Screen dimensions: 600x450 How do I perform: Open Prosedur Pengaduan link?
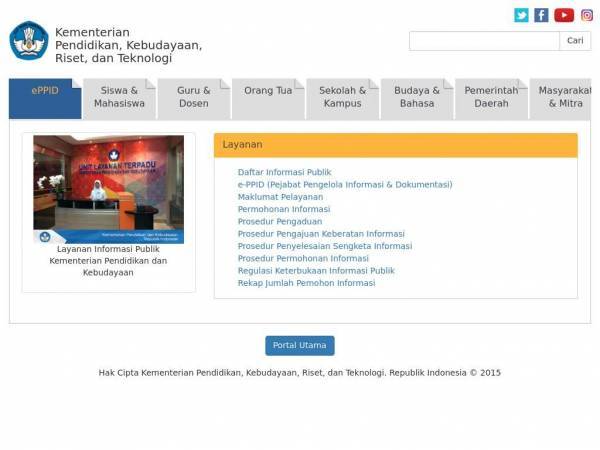(x=280, y=222)
